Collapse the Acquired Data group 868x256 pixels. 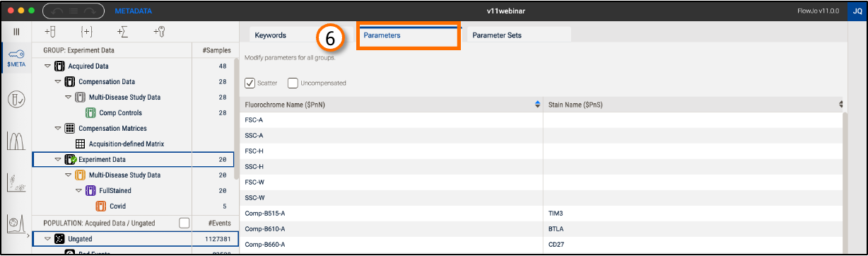[47, 66]
